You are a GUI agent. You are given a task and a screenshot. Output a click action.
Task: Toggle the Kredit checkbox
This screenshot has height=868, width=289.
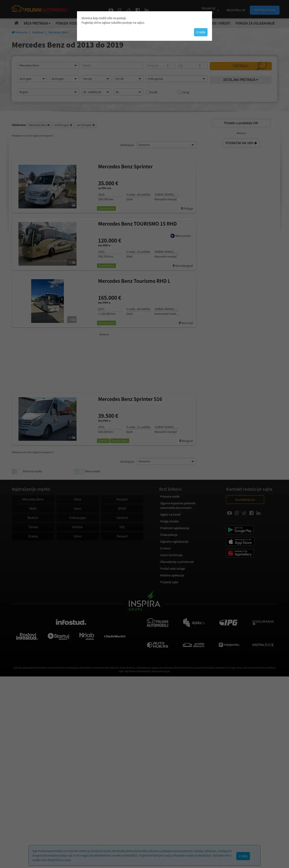[147, 92]
